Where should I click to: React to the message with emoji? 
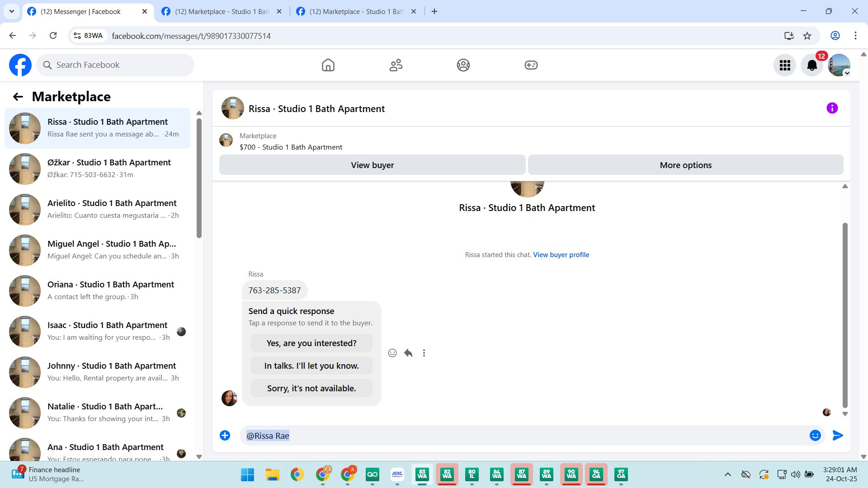[392, 353]
